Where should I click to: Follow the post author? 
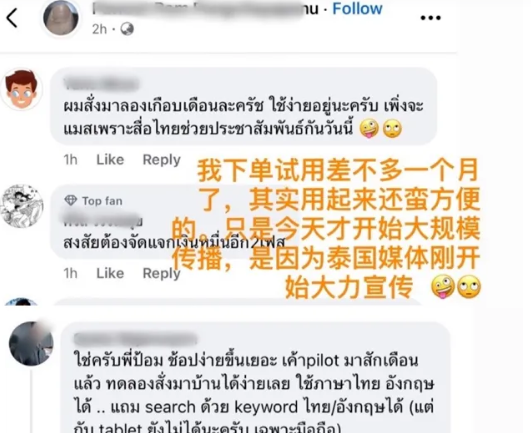point(357,8)
